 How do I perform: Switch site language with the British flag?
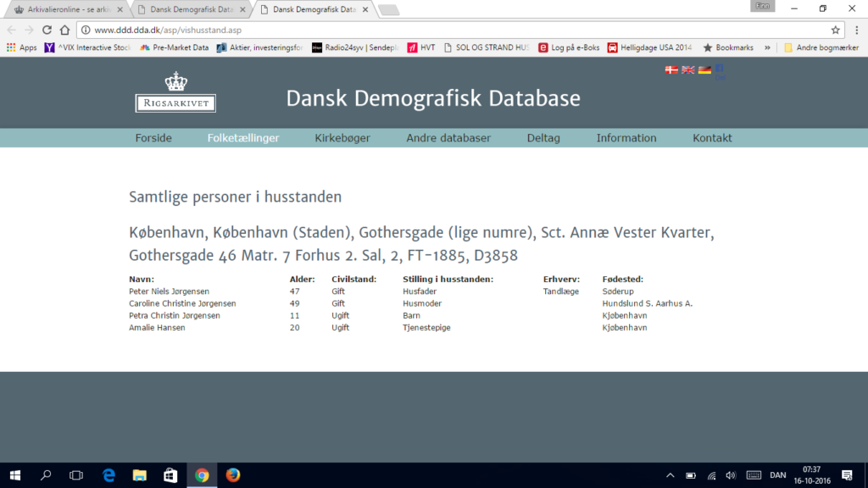[687, 70]
